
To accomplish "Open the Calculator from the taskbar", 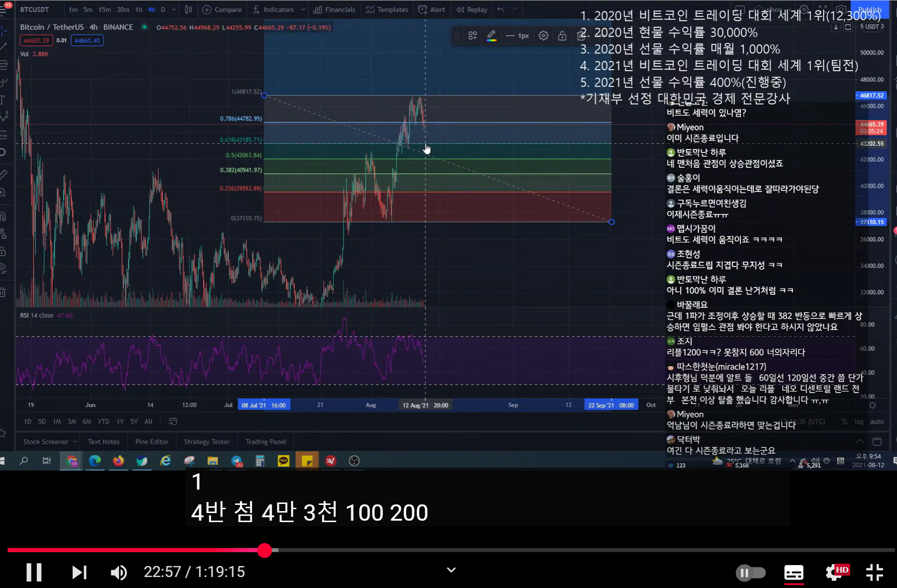I will click(x=260, y=461).
